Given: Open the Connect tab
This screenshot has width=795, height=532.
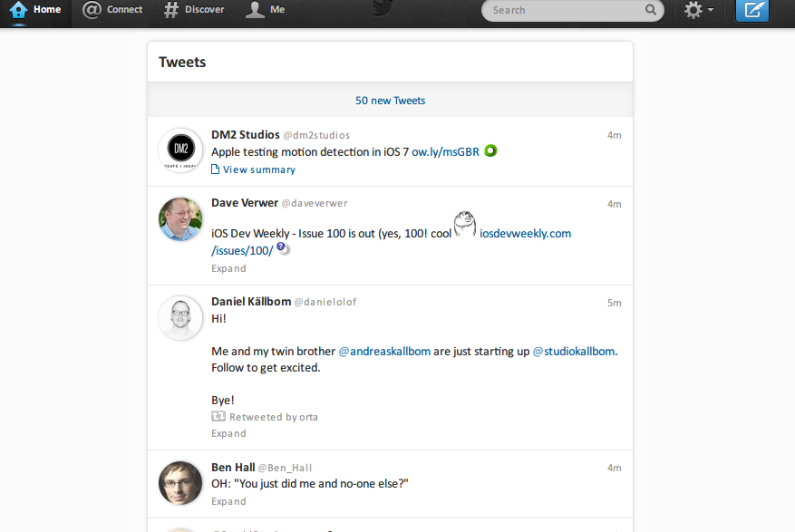Looking at the screenshot, I should 112,10.
